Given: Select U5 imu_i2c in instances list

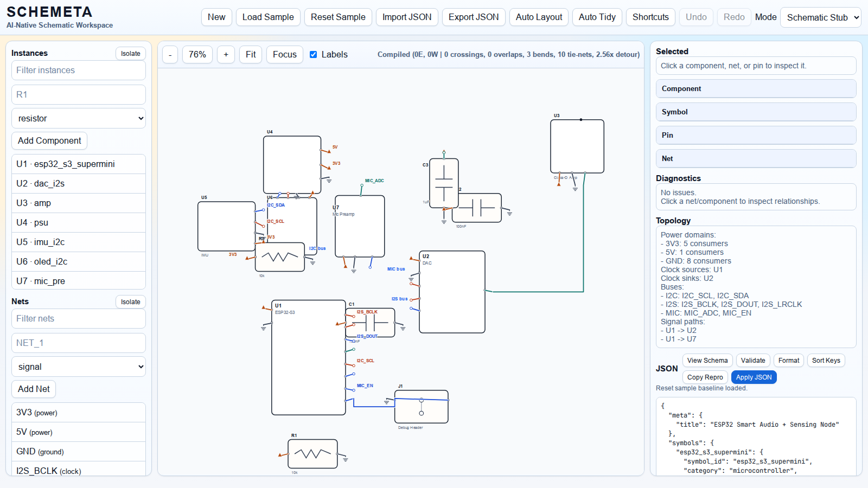Looking at the screenshot, I should [x=79, y=242].
